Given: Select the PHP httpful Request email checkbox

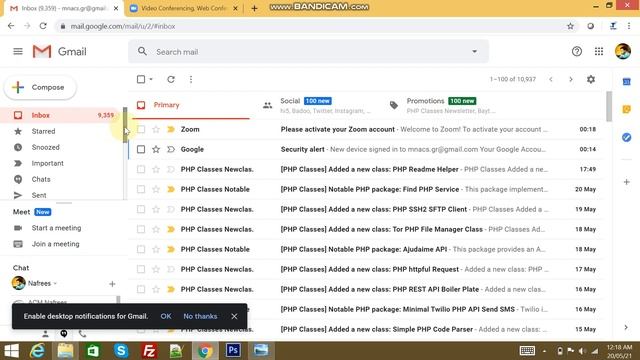Looking at the screenshot, I should pos(141,269).
